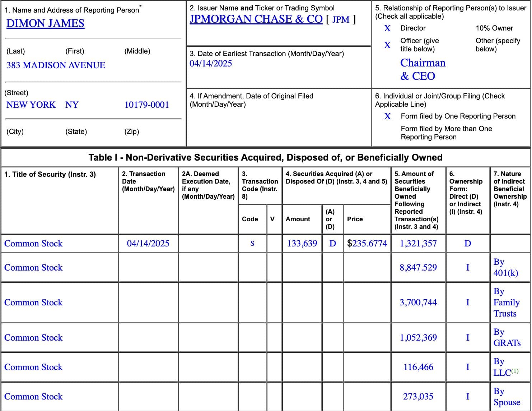The width and height of the screenshot is (532, 411).
Task: Click the JPM ticker symbol
Action: coord(341,20)
